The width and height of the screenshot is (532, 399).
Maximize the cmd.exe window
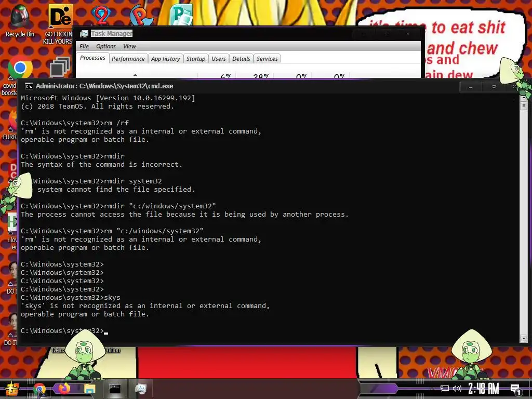(494, 87)
